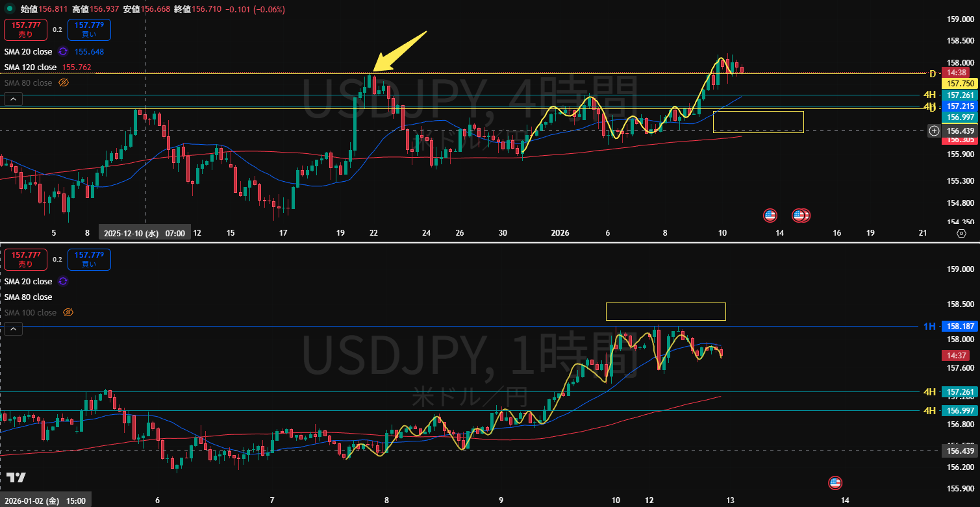Click the SMA 20 refresh icon in 1-hour chart

point(63,281)
